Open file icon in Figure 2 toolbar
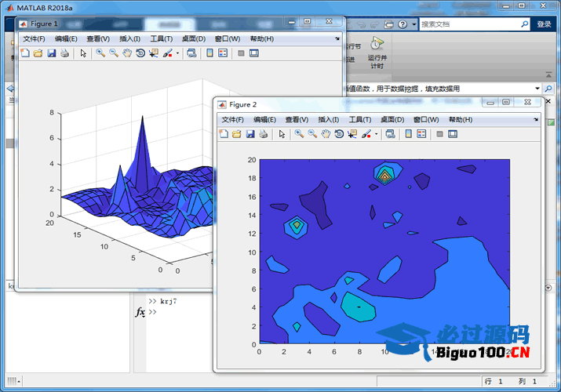The height and width of the screenshot is (392, 561). point(237,134)
